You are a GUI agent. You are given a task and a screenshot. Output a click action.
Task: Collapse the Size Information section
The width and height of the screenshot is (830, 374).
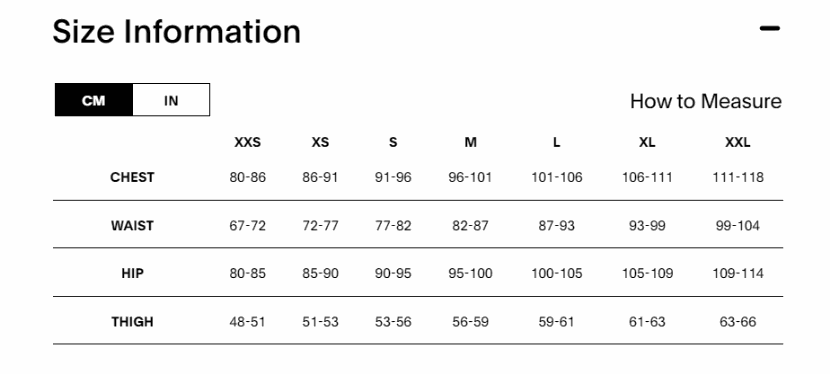[770, 29]
